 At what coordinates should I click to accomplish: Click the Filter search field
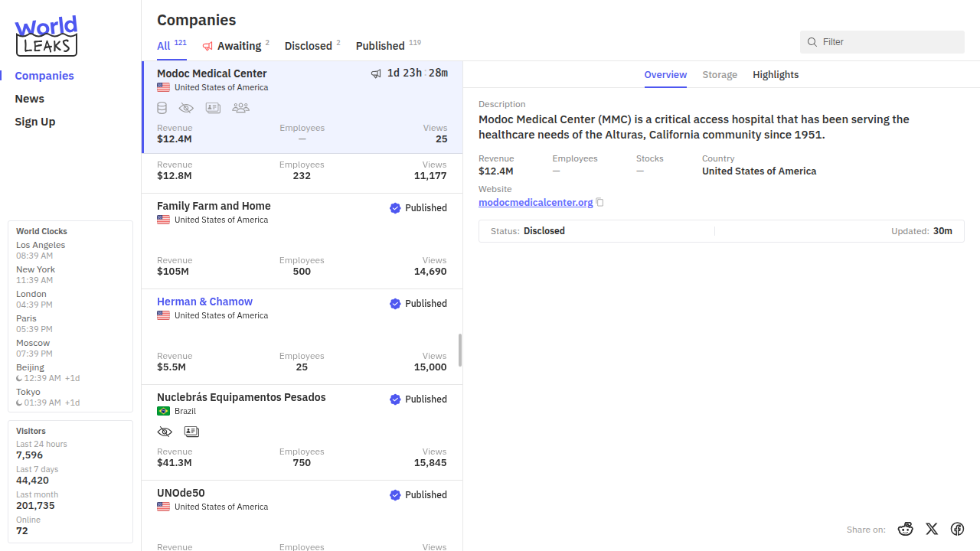coord(888,42)
